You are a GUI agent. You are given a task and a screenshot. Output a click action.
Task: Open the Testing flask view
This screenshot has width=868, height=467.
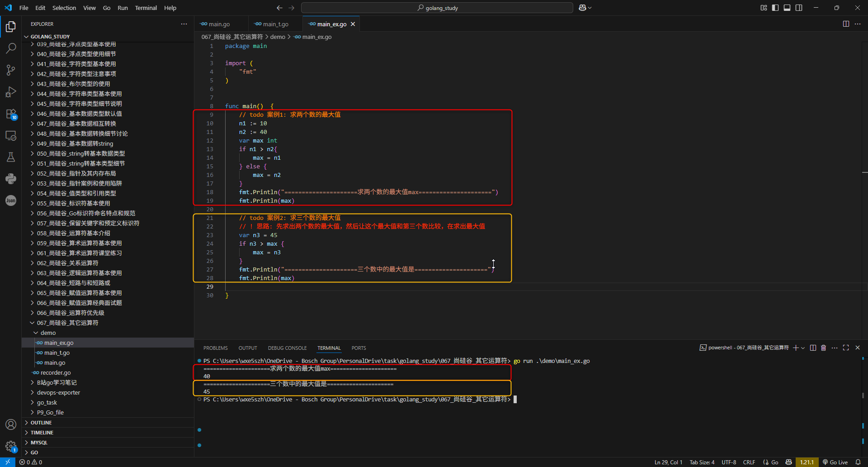(x=11, y=157)
